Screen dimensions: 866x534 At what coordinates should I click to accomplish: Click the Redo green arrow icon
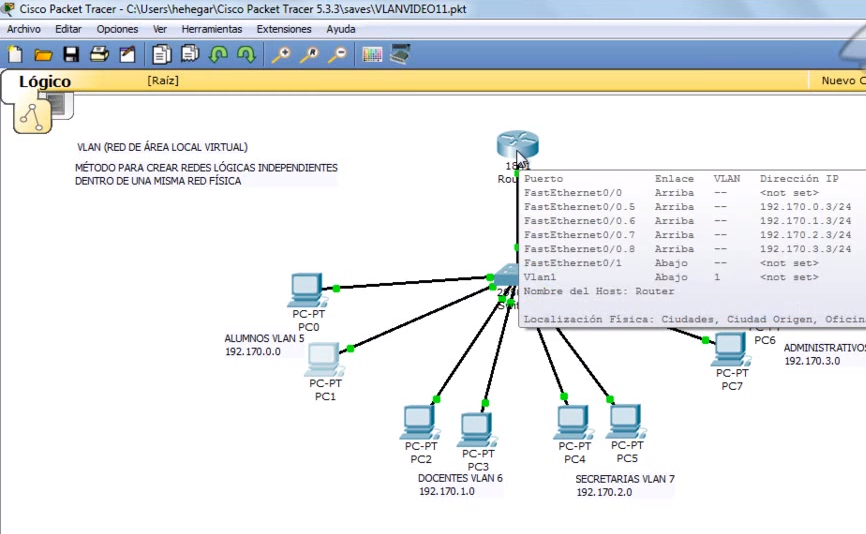pyautogui.click(x=246, y=54)
